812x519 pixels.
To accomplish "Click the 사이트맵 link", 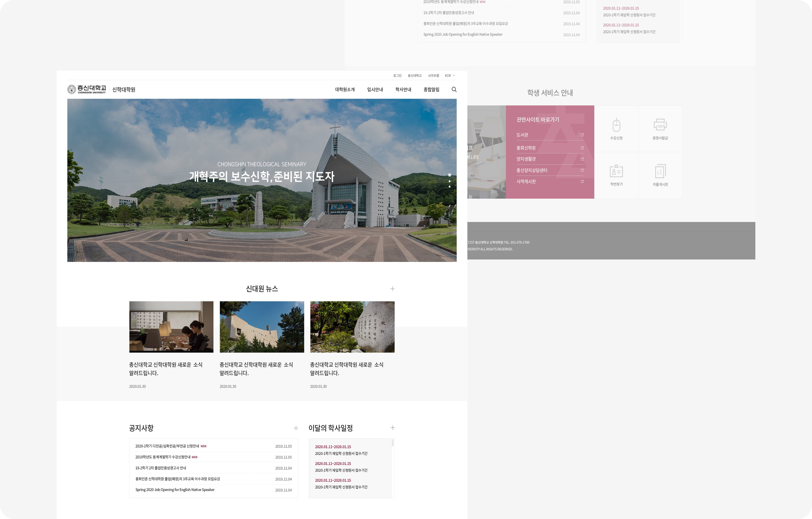I will point(433,75).
